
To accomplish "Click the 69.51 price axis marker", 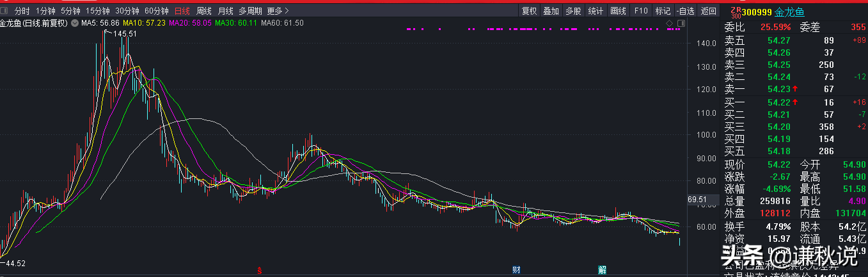I will (697, 200).
